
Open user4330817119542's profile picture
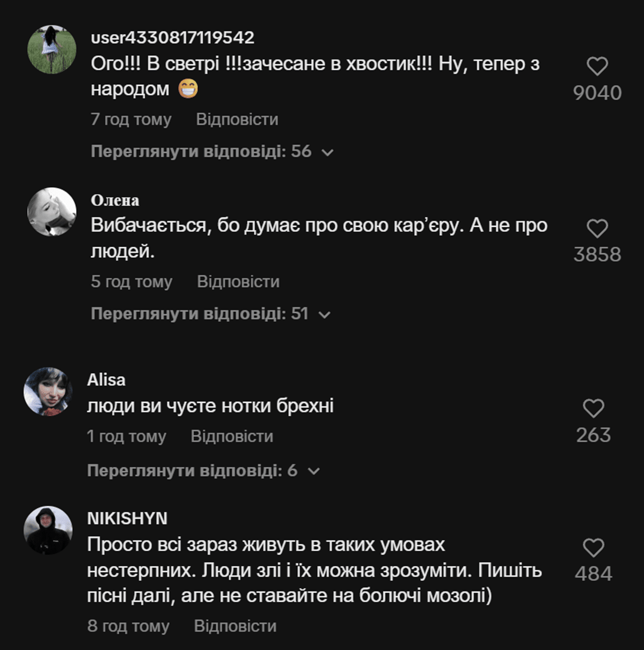(52, 49)
